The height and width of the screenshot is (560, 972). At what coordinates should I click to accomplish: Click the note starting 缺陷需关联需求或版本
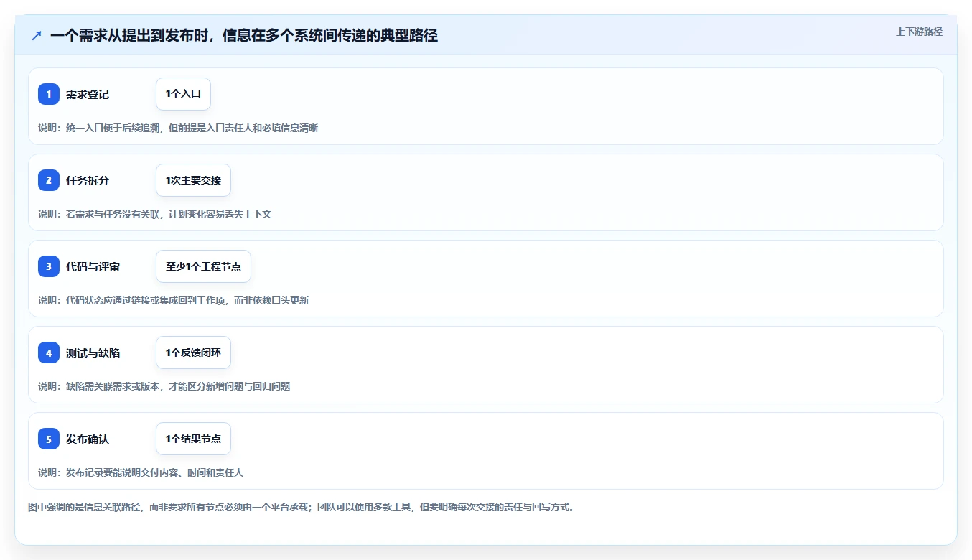point(164,386)
